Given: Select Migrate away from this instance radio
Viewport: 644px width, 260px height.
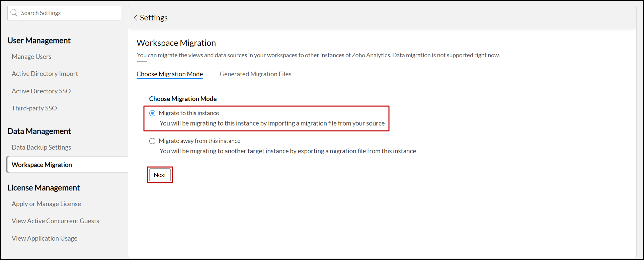Looking at the screenshot, I should 152,141.
